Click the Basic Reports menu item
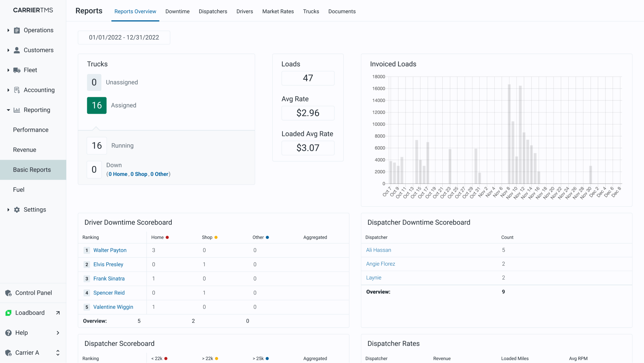 coord(32,169)
